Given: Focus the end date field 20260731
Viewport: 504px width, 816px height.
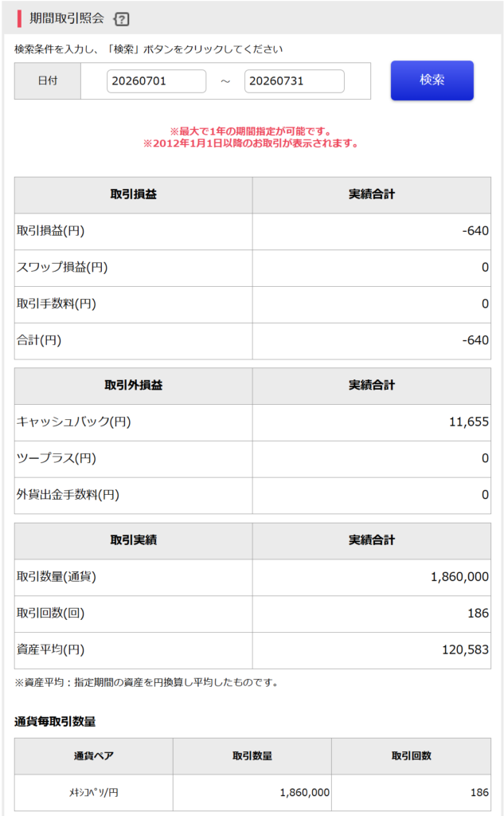Looking at the screenshot, I should 294,81.
